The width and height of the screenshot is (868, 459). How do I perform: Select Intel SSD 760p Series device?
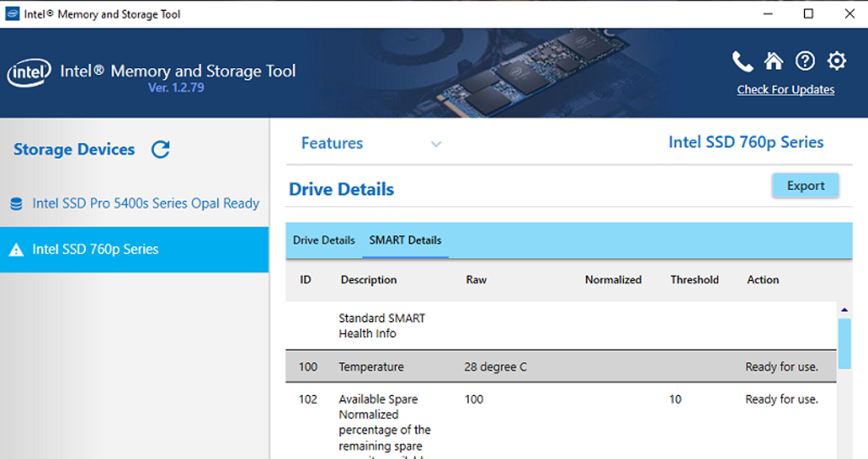pyautogui.click(x=95, y=250)
